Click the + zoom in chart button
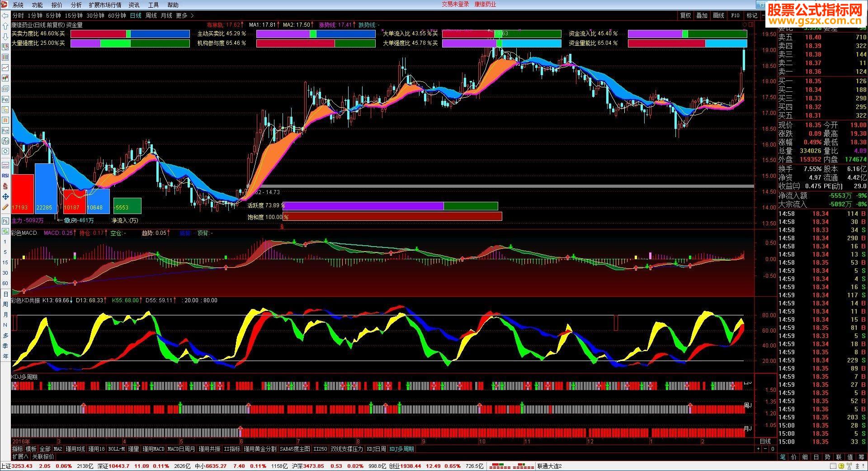868x471 pixels. click(x=758, y=449)
